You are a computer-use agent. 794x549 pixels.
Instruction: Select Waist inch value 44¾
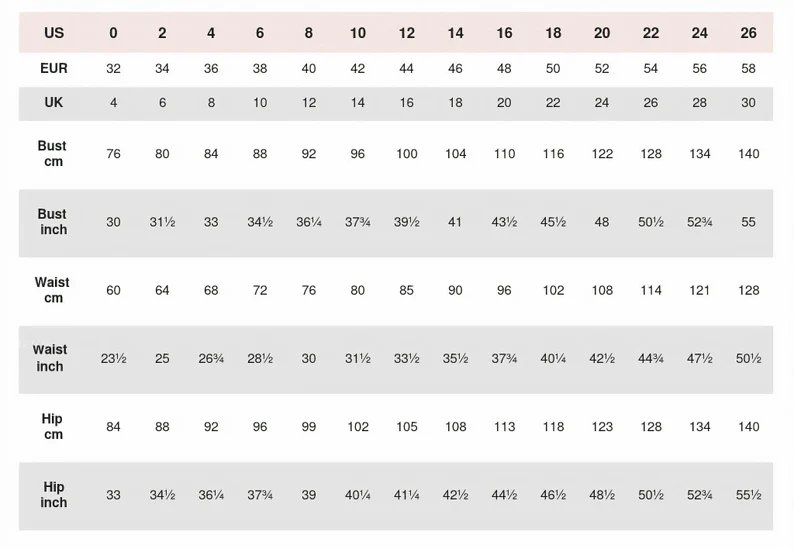coord(651,358)
